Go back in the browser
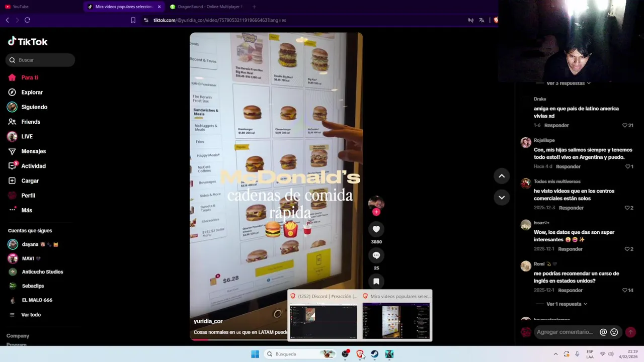 pyautogui.click(x=7, y=20)
